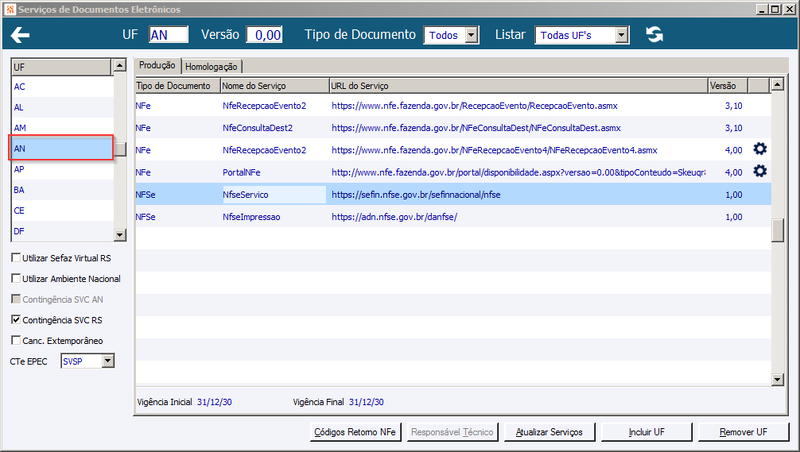This screenshot has width=800, height=452.
Task: Switch to the Homologação tab
Action: click(x=211, y=66)
